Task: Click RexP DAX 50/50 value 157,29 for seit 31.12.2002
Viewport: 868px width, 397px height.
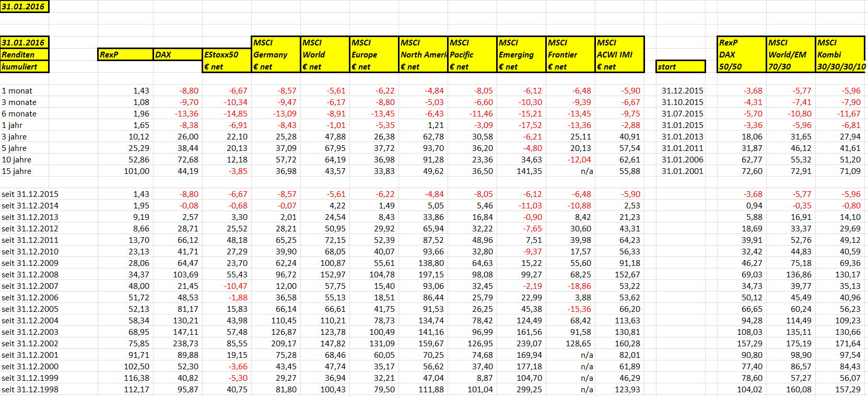Action: coord(749,344)
